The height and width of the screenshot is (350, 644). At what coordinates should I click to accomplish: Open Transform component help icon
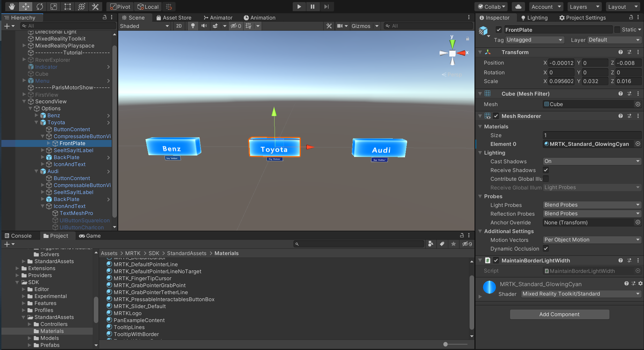pyautogui.click(x=621, y=52)
